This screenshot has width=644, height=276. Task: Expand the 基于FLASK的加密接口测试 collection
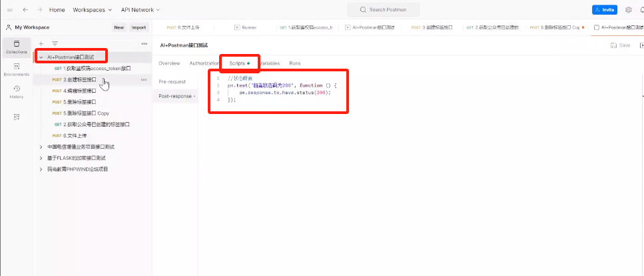click(x=41, y=158)
